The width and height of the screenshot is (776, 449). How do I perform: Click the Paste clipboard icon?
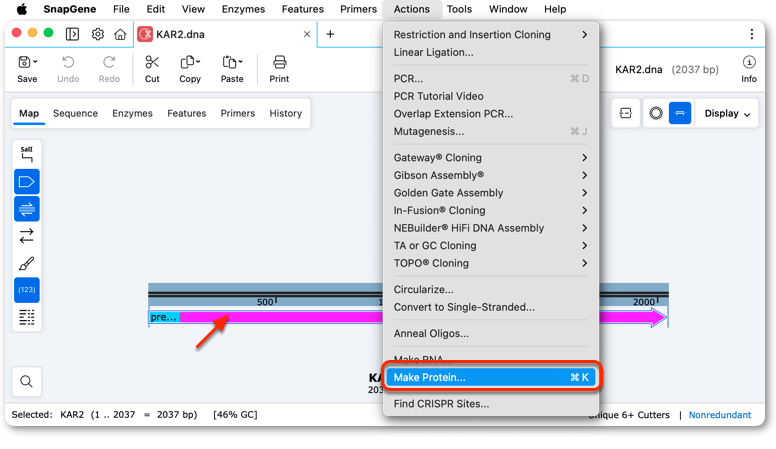(229, 62)
